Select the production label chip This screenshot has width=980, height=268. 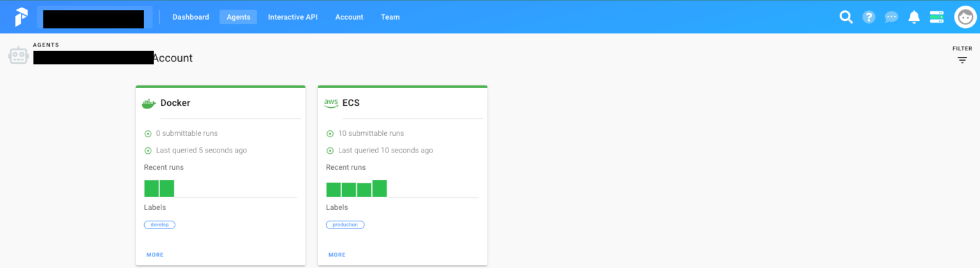(345, 225)
